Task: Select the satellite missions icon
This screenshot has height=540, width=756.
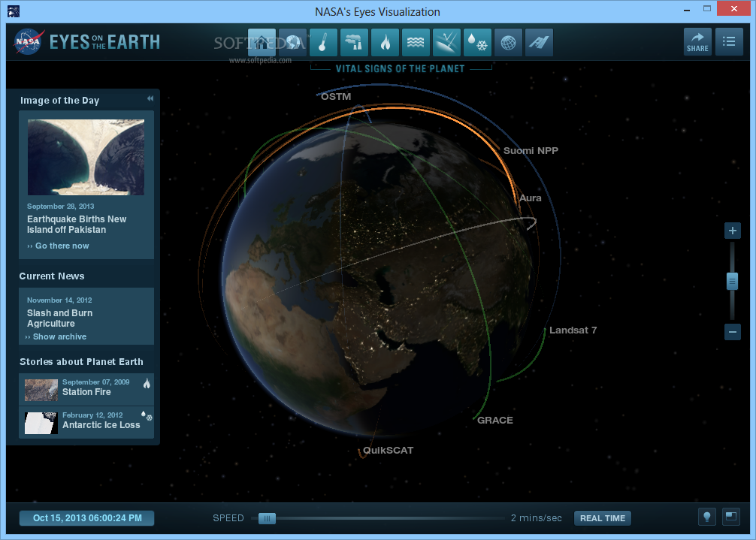Action: tap(539, 42)
